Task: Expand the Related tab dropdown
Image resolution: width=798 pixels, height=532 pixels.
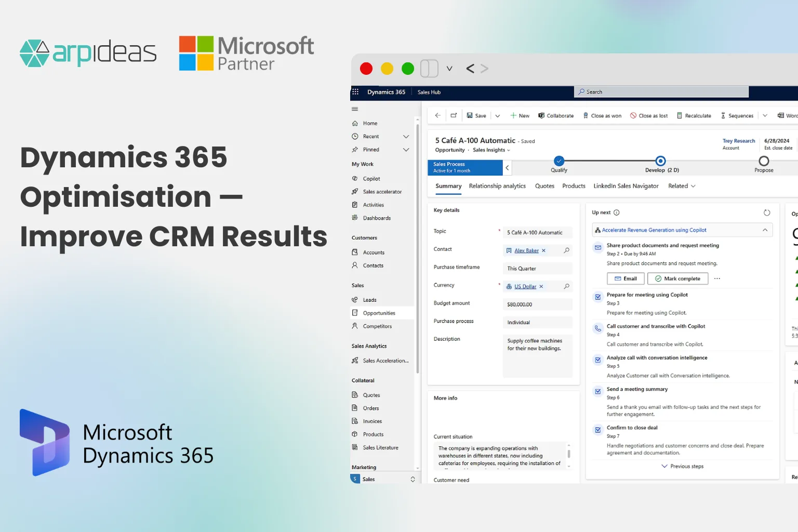Action: [682, 186]
